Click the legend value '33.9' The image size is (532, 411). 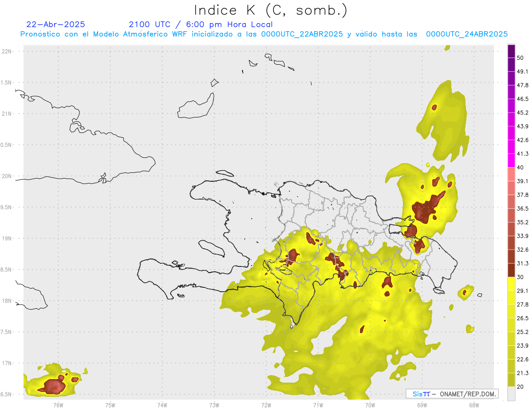pyautogui.click(x=523, y=236)
